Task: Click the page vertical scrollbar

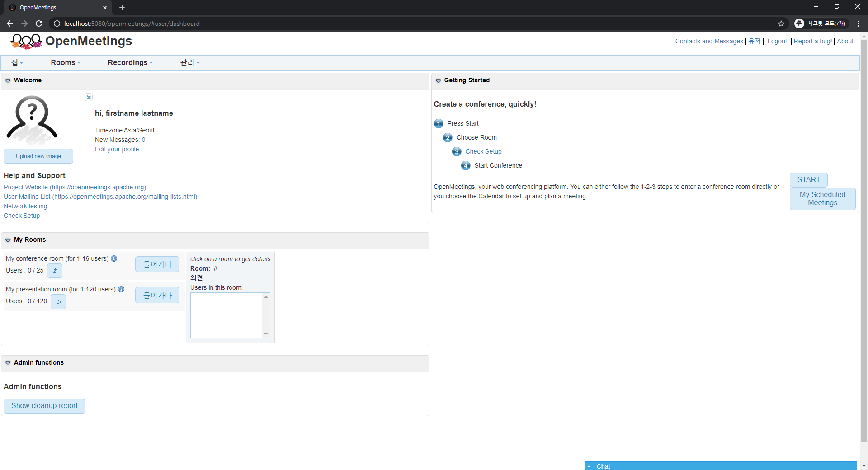Action: tap(864, 240)
